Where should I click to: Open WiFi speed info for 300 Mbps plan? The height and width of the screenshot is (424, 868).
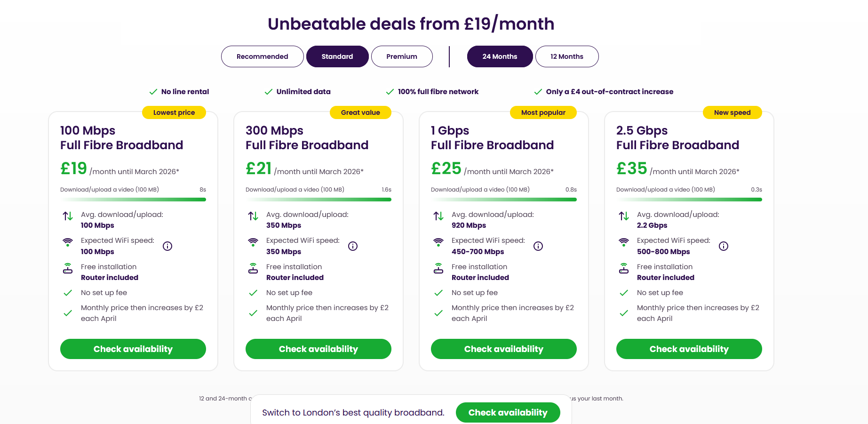click(353, 246)
